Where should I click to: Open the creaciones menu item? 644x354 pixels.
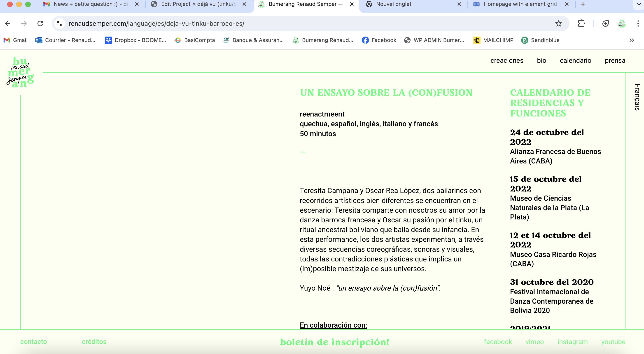(507, 61)
